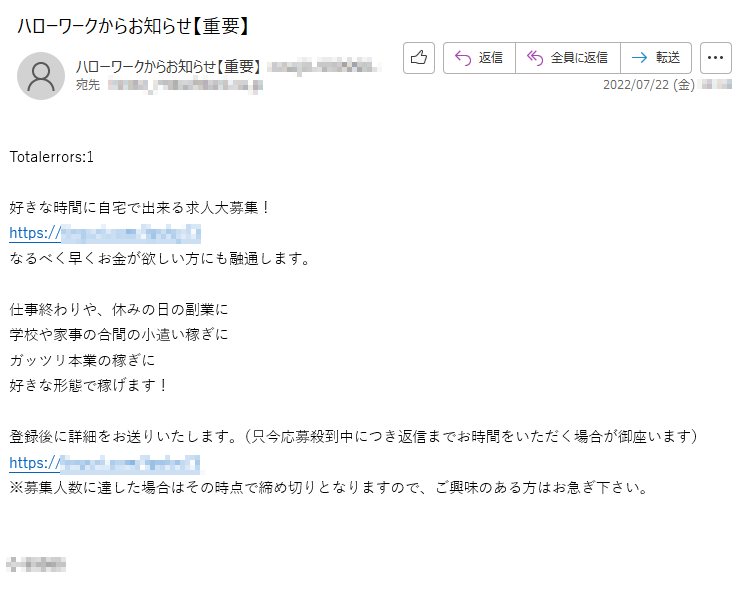Viewport: 747px width, 589px height.
Task: Click the 転送 forward button
Action: [x=656, y=58]
